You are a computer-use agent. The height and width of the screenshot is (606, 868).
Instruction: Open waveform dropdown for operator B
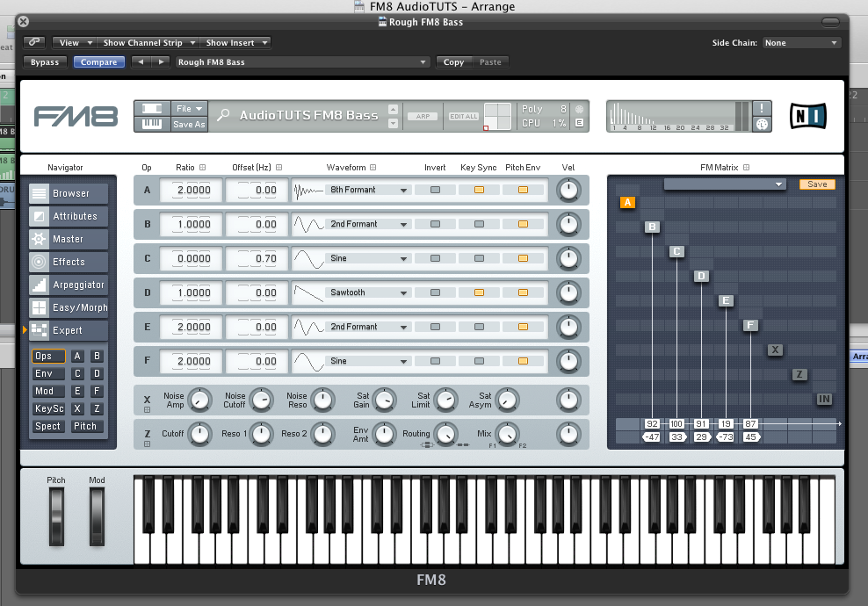pos(368,224)
